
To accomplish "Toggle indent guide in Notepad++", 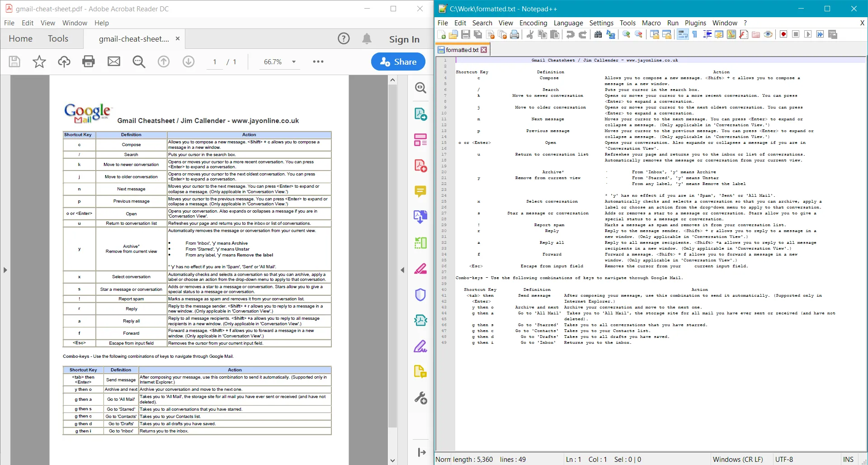I will click(707, 35).
